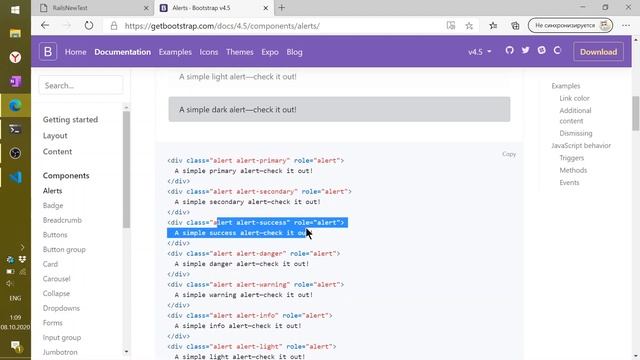Image resolution: width=640 pixels, height=360 pixels.
Task: Open Getting started sidebar section
Action: click(70, 120)
